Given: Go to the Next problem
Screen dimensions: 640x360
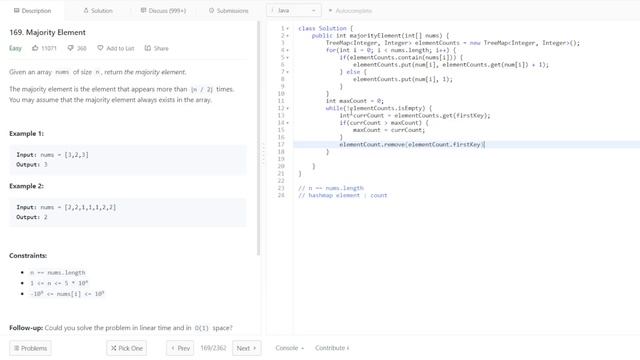Looking at the screenshot, I should point(247,348).
